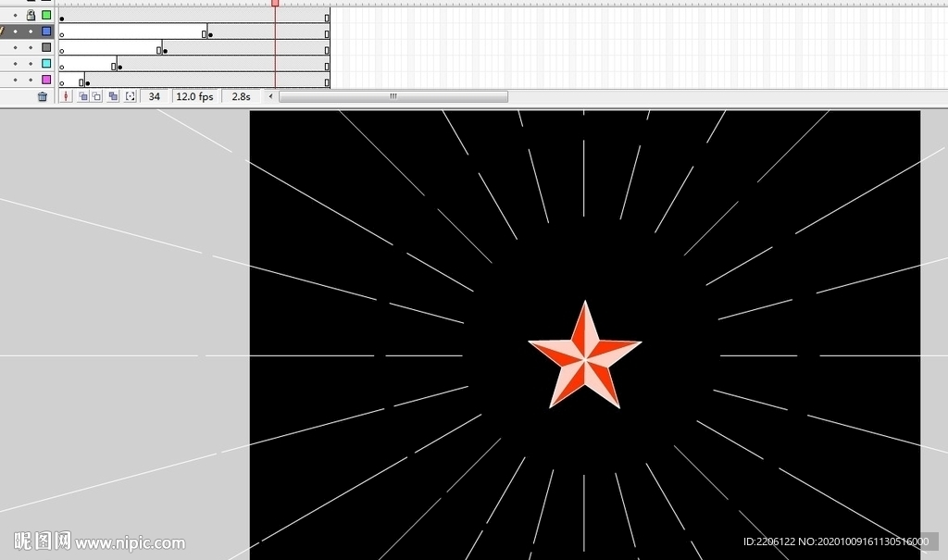The height and width of the screenshot is (560, 948).
Task: Select first keyframe of the green layer
Action: [62, 19]
